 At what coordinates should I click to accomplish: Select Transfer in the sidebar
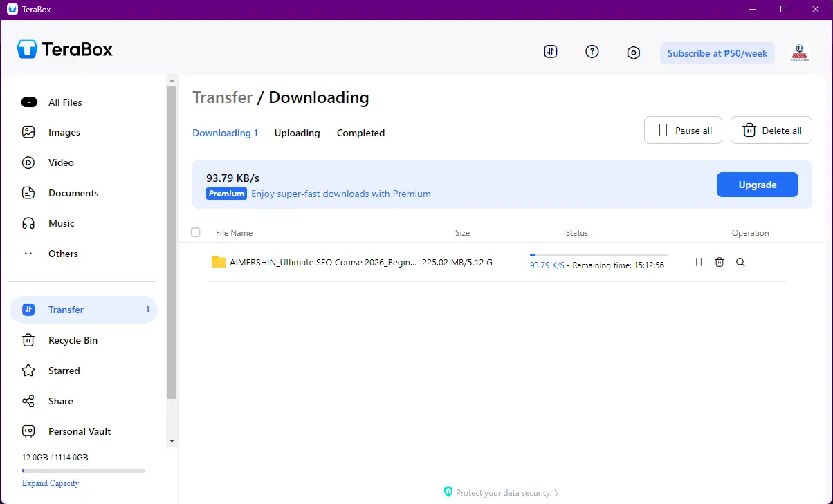tap(84, 310)
